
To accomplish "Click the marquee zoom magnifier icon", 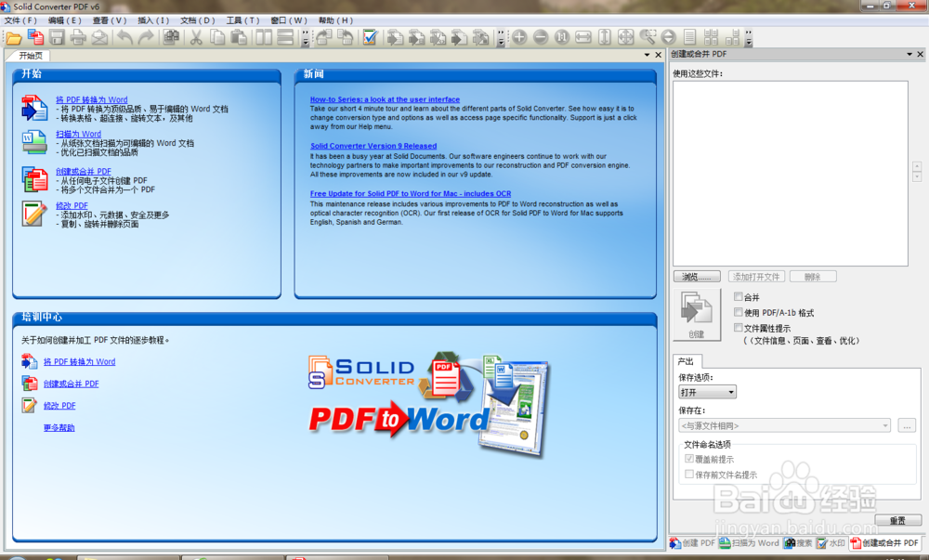I will tap(647, 37).
